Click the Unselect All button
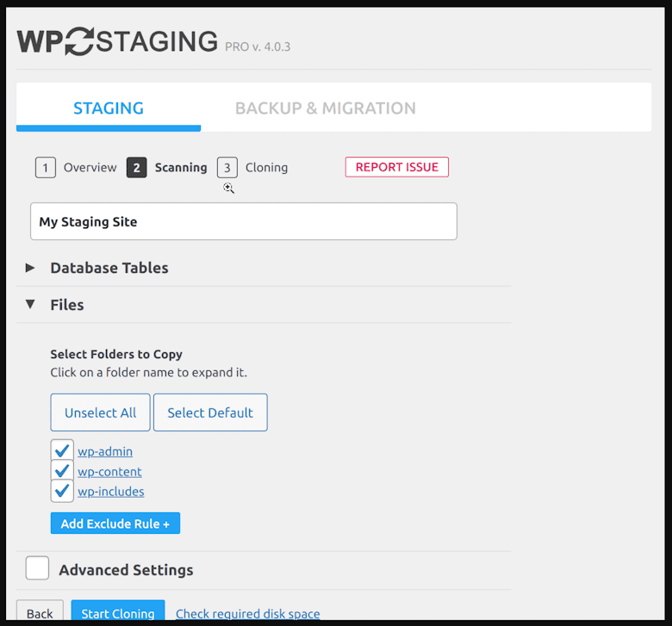 point(100,412)
